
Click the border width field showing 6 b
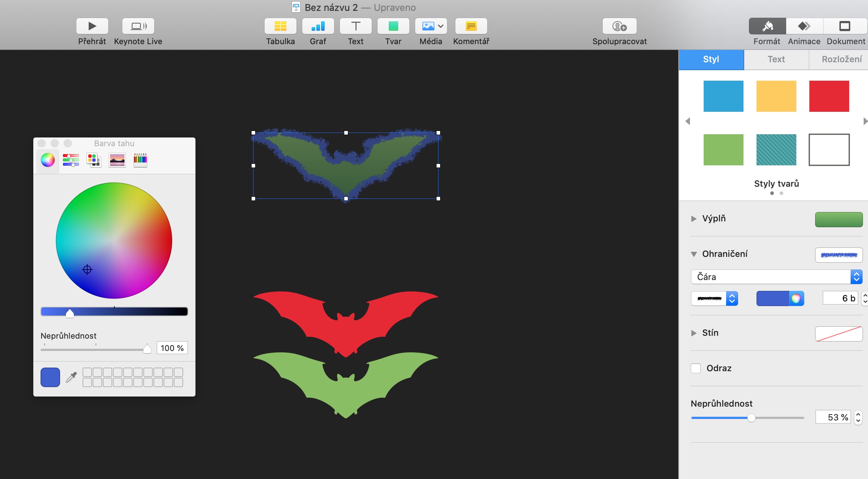click(840, 298)
